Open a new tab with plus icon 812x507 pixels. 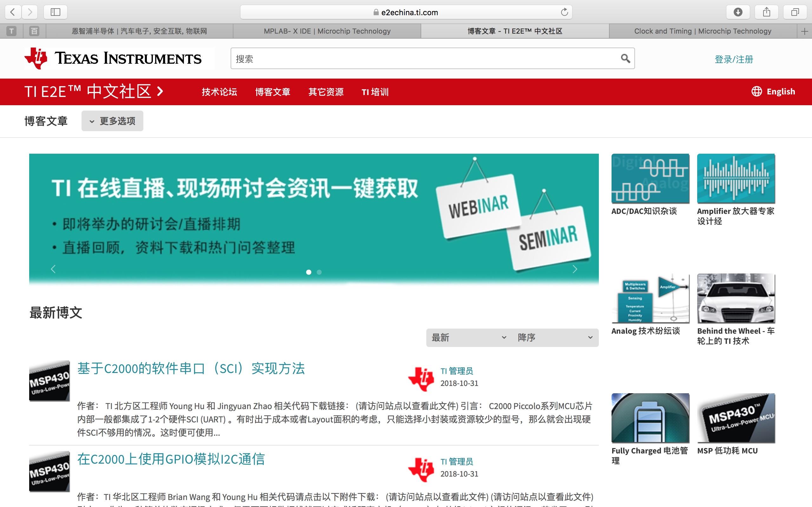pos(804,31)
